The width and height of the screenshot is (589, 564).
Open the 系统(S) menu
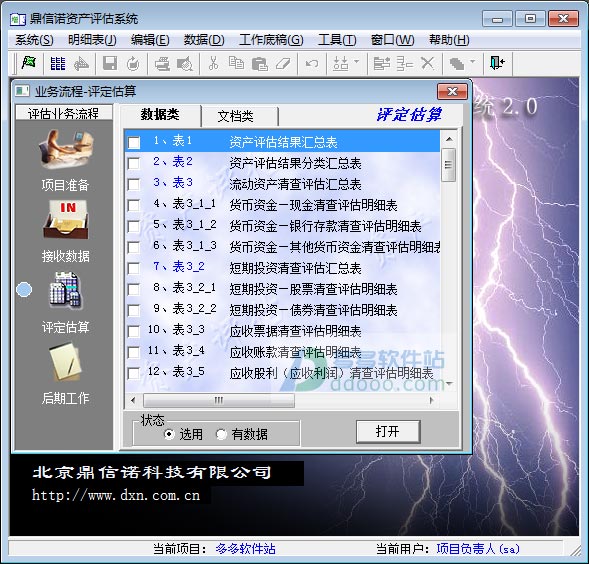point(34,40)
